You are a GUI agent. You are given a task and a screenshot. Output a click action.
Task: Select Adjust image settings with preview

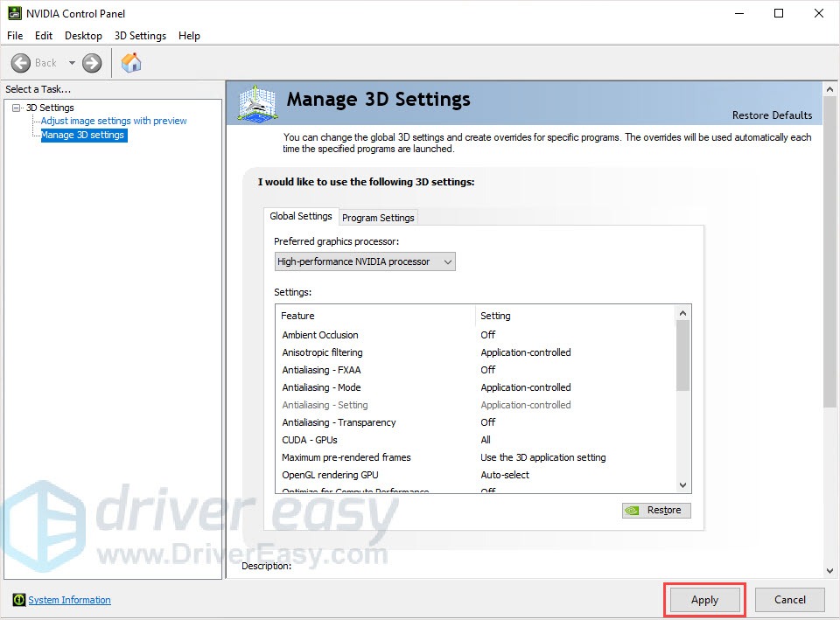114,121
